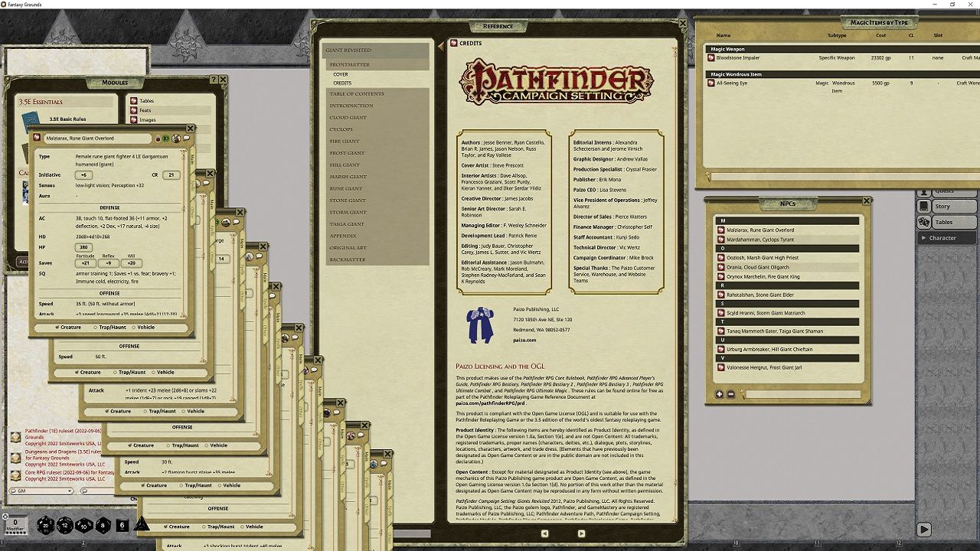Select Creature type on Malziarax sheet
Screen dimensions: 980x551
[68, 327]
